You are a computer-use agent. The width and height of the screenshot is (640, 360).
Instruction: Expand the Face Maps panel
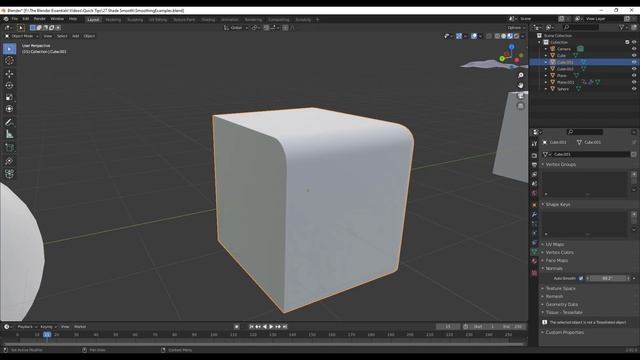point(556,260)
